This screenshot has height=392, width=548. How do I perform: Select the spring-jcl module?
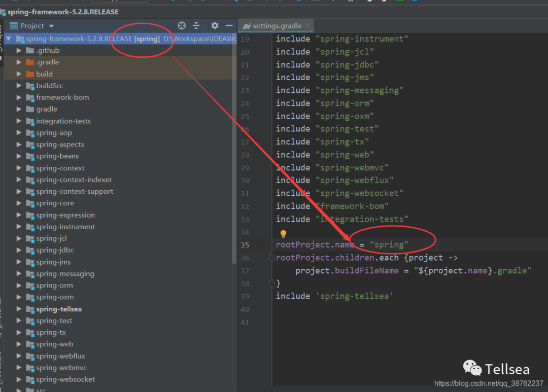(x=51, y=238)
